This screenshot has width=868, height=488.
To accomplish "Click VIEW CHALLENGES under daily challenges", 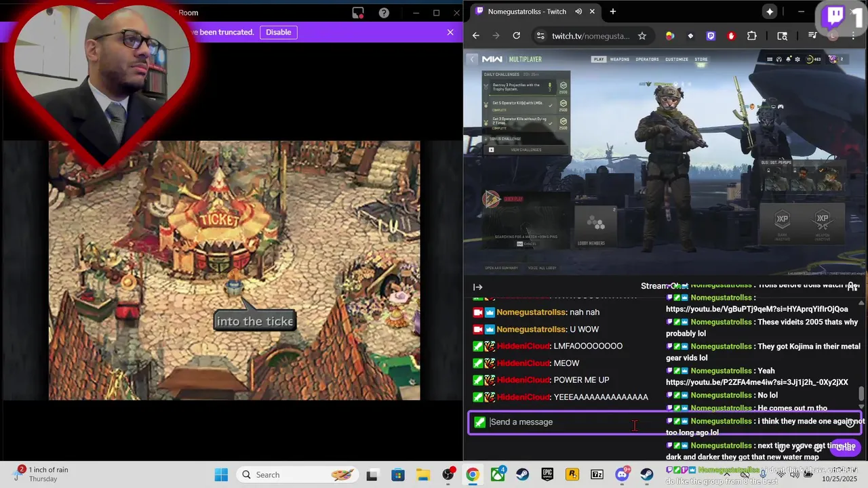I will pos(526,150).
